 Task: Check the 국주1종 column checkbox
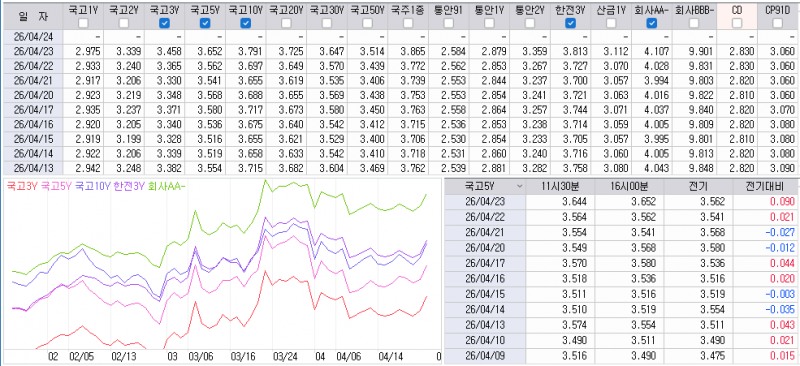click(408, 22)
